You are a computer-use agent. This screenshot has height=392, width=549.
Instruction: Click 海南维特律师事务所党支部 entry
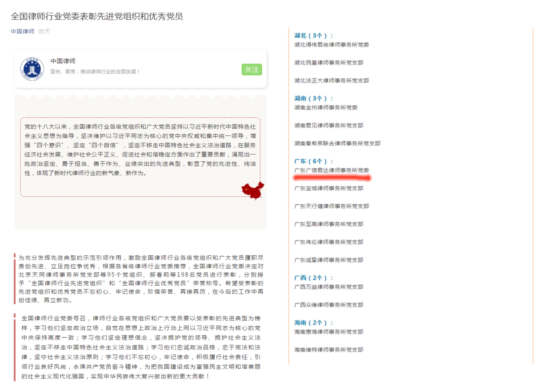click(x=328, y=350)
